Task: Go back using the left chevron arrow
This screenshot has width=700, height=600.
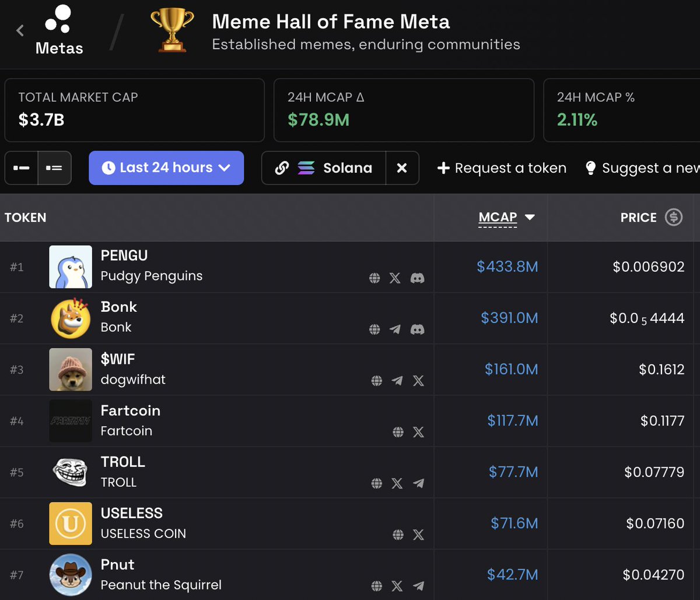Action: [20, 30]
